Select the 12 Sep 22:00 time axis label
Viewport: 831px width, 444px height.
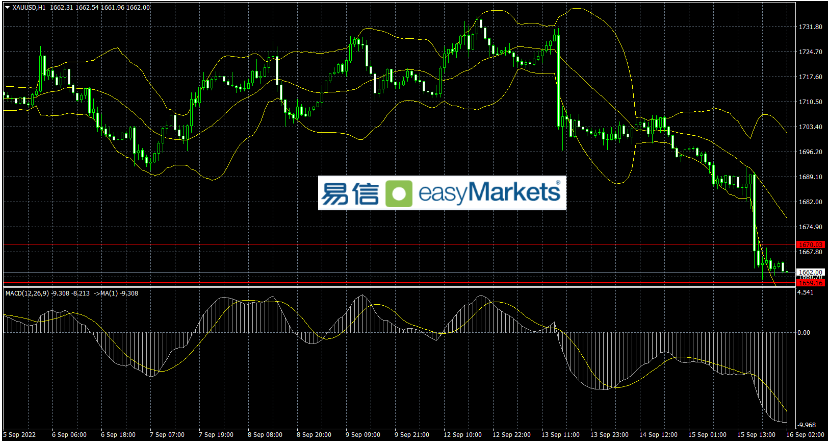point(514,434)
